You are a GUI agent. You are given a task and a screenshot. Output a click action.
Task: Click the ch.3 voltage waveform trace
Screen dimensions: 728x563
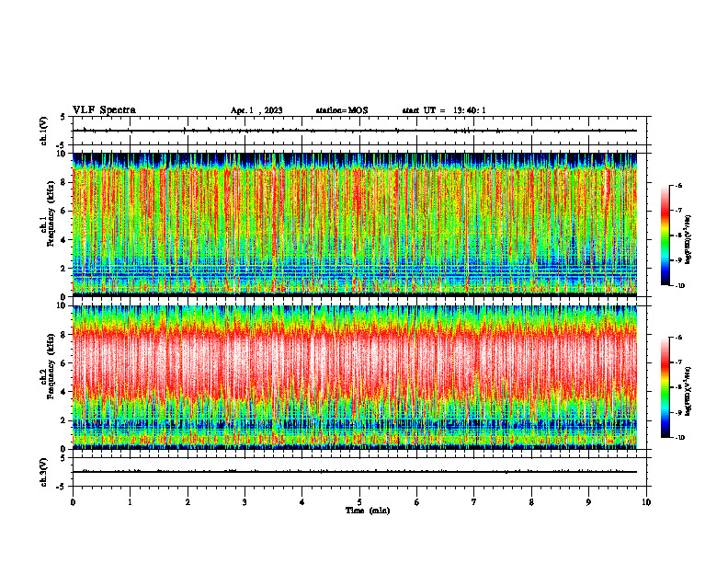coord(355,472)
